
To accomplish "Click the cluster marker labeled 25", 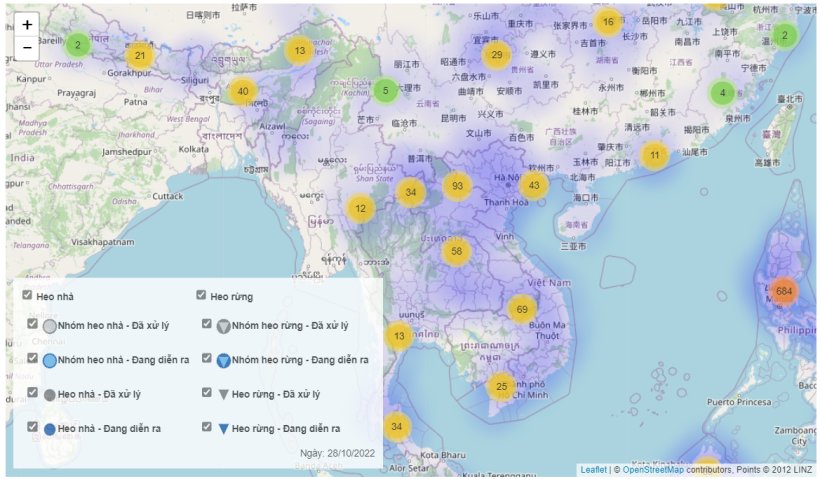I will click(502, 385).
